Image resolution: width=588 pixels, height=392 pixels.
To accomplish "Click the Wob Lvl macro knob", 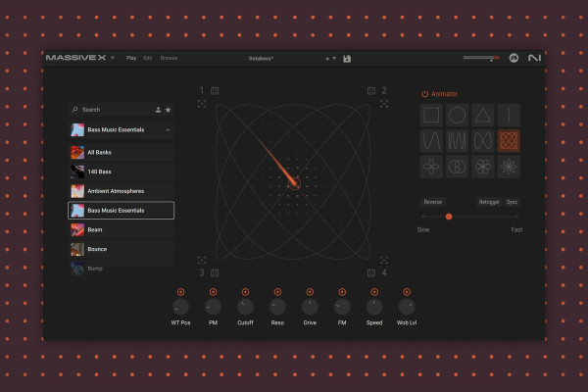I will click(407, 307).
